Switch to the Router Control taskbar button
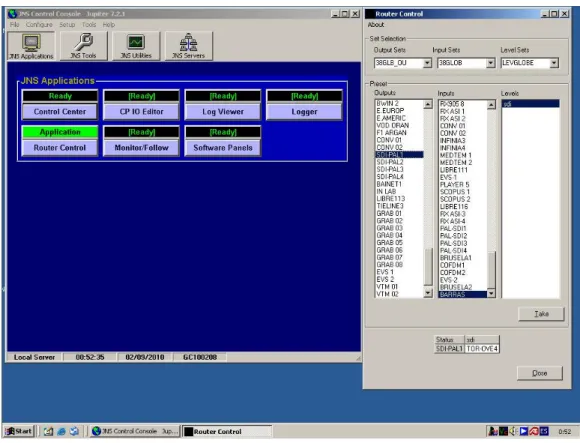Screen dimensions: 580x443 tap(227, 431)
